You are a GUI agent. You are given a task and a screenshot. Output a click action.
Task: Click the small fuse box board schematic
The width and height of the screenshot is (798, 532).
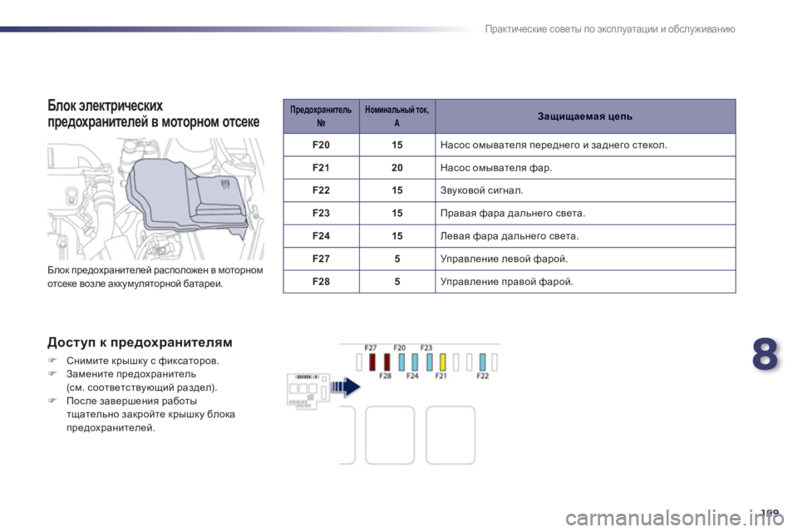(x=308, y=391)
